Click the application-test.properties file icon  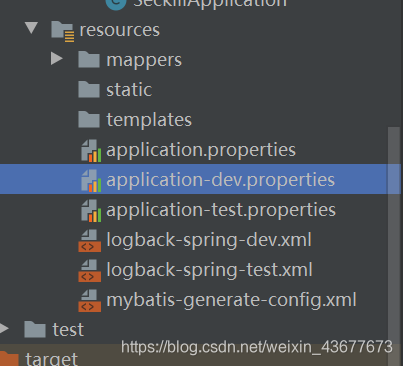click(91, 211)
